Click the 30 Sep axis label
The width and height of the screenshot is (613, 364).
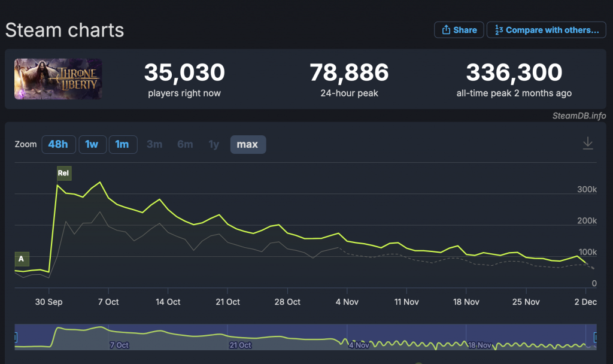click(49, 302)
